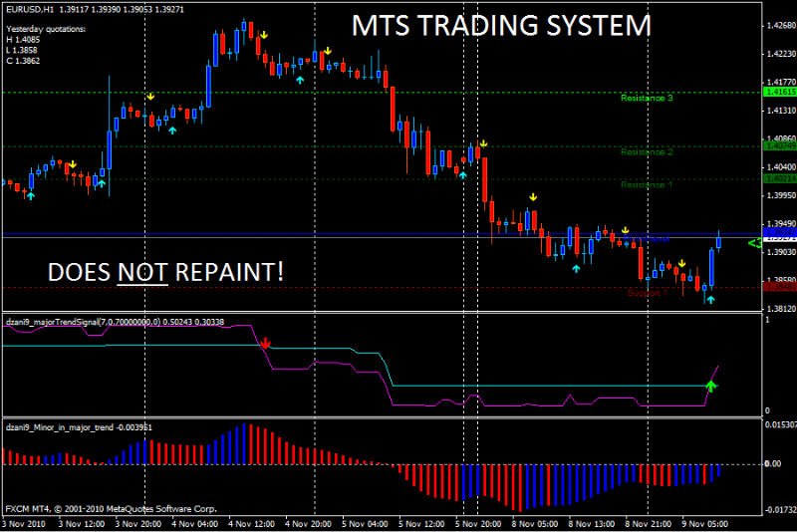Click the 1.40400 price axis value

781,167
